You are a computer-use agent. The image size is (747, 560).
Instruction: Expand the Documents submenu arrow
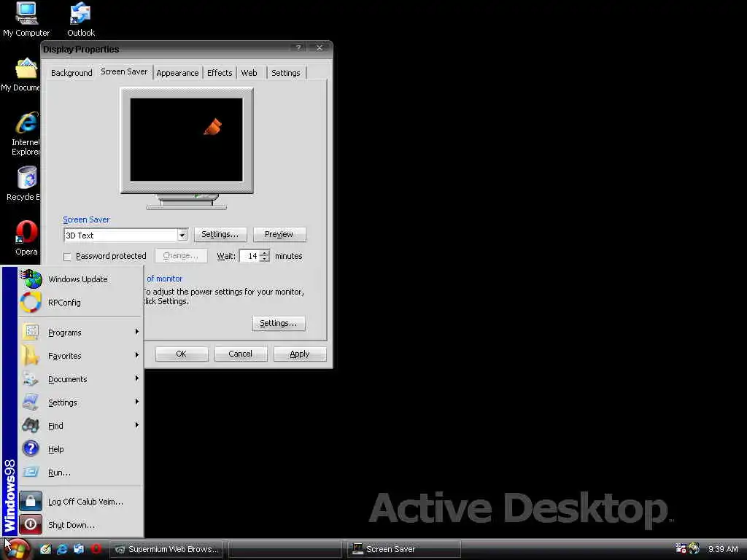click(136, 378)
